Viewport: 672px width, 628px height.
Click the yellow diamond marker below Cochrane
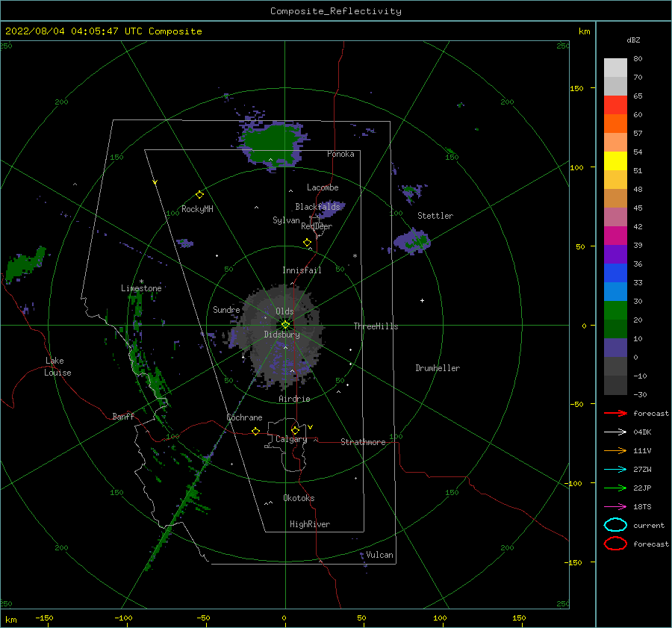tap(255, 431)
